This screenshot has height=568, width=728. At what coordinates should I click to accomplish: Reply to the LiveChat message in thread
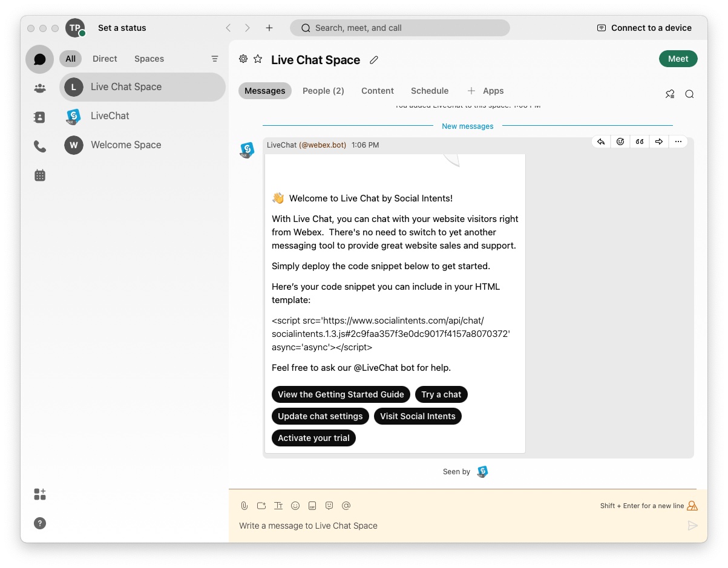coord(601,142)
